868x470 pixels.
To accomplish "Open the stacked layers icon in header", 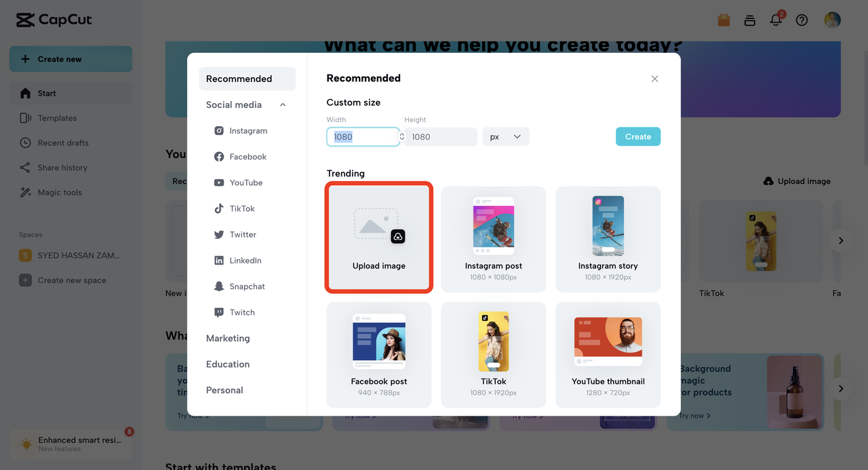I will (x=749, y=20).
